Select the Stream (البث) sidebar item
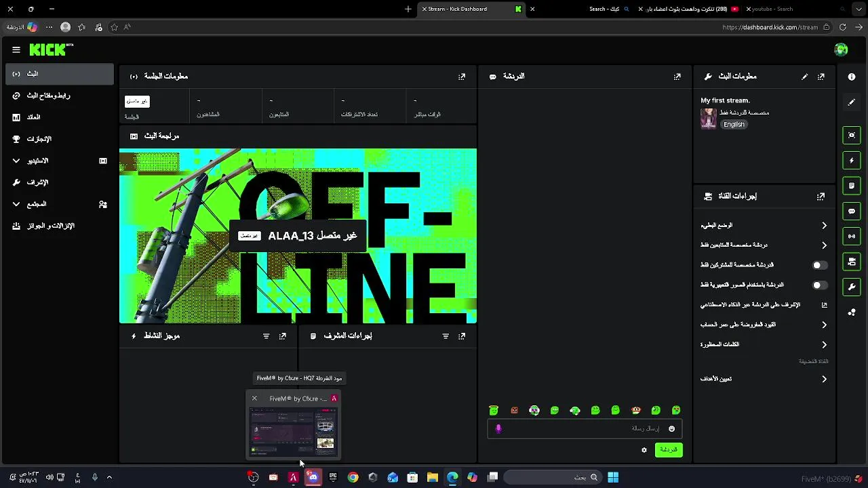The image size is (868, 488). [x=60, y=74]
